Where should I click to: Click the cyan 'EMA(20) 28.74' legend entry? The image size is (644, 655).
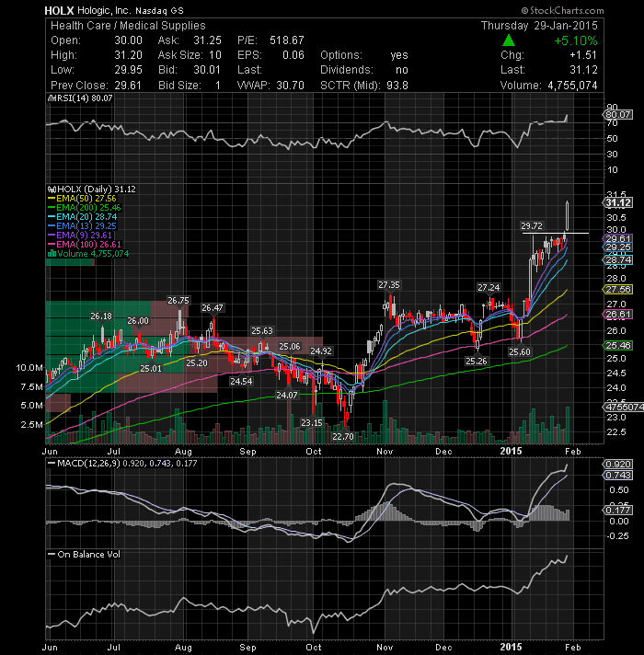[x=82, y=217]
